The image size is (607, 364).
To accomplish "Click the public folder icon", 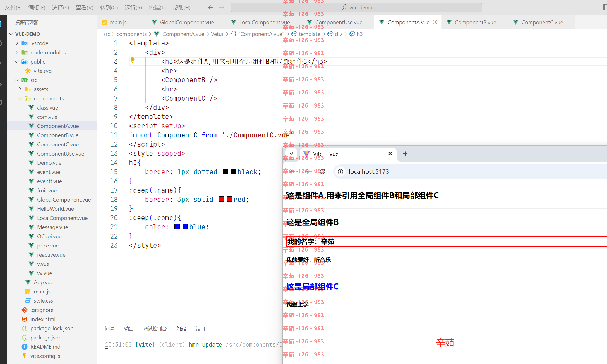I will click(x=25, y=62).
